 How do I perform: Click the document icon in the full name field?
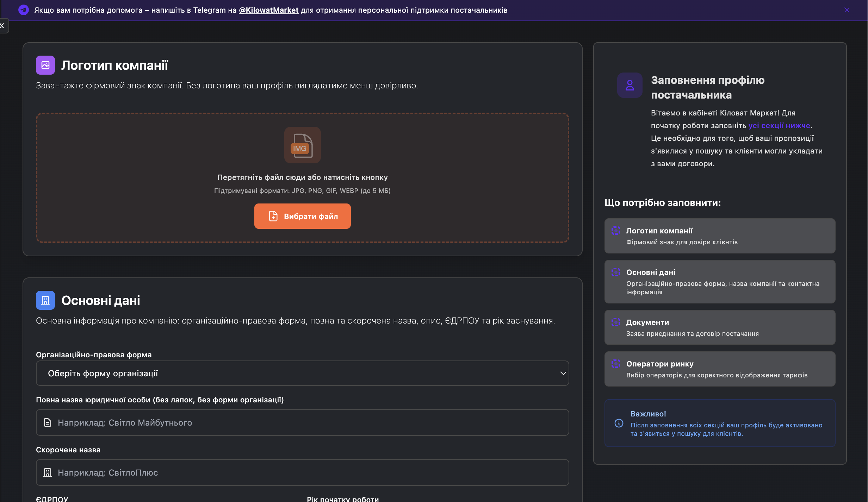[x=48, y=422]
